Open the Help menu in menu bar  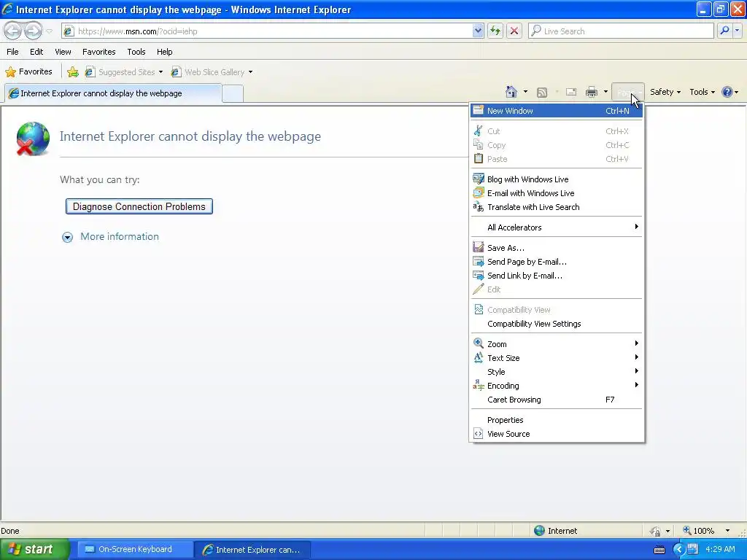[164, 52]
